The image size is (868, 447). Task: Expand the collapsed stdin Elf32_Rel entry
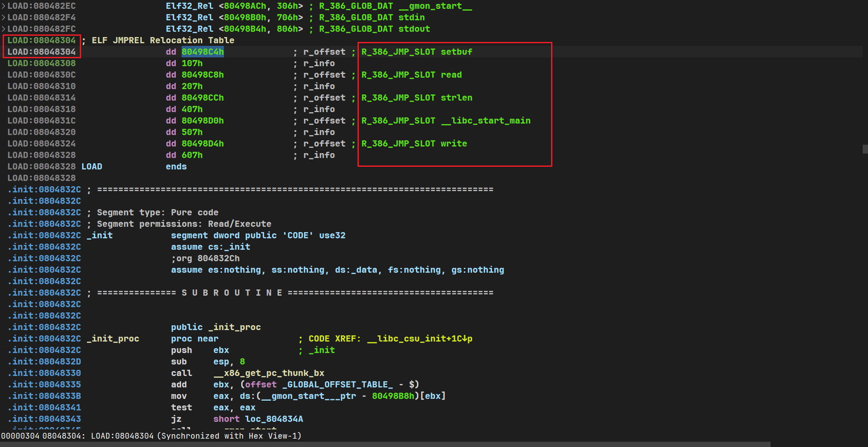tap(4, 18)
